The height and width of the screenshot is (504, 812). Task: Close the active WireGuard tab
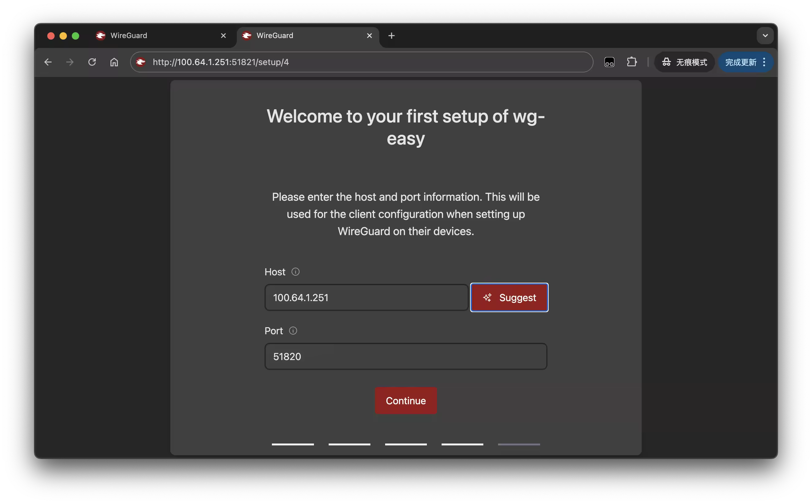tap(369, 36)
